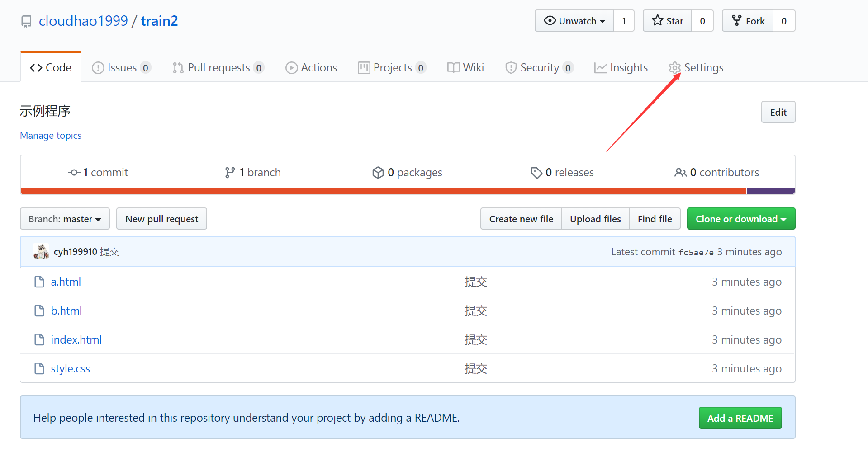
Task: Click the orange HTML language bar segment
Action: [383, 191]
